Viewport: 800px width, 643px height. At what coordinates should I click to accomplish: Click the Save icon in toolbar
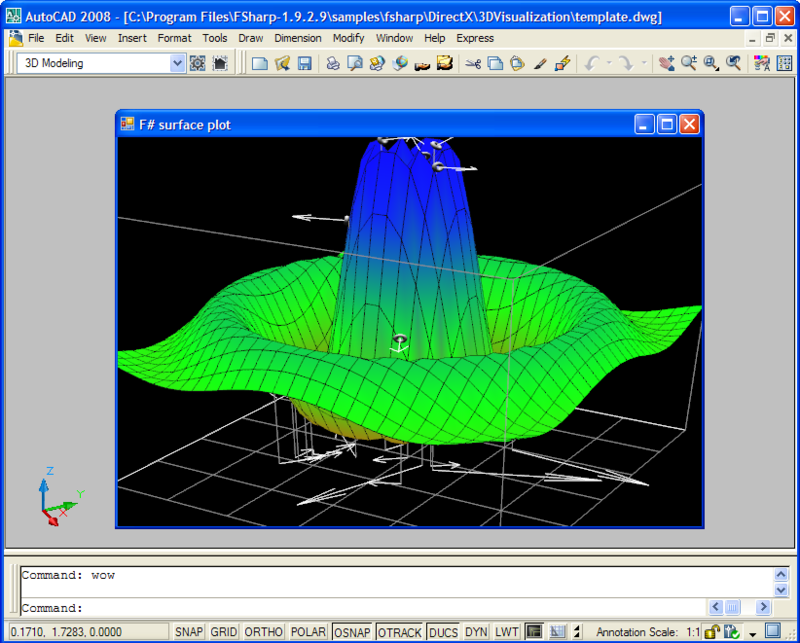coord(305,63)
